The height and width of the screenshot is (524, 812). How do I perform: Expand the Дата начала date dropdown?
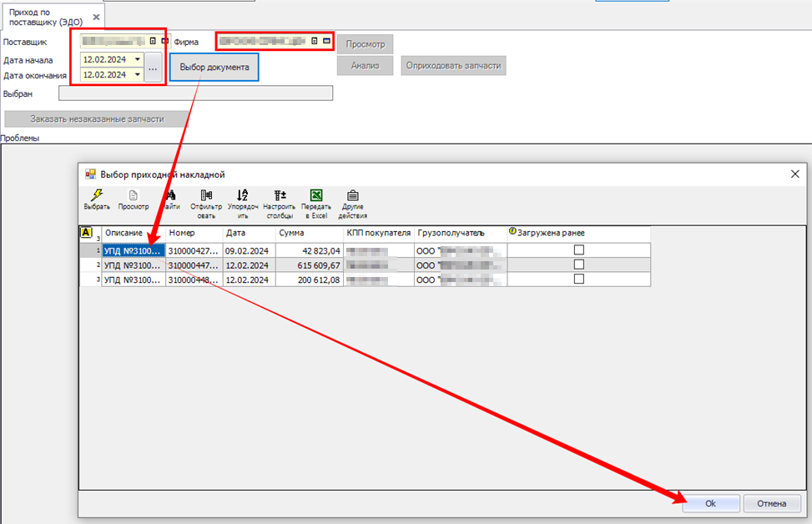coord(136,59)
